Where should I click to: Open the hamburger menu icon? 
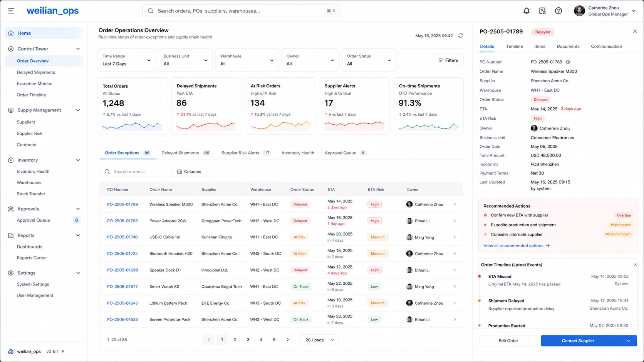point(11,11)
